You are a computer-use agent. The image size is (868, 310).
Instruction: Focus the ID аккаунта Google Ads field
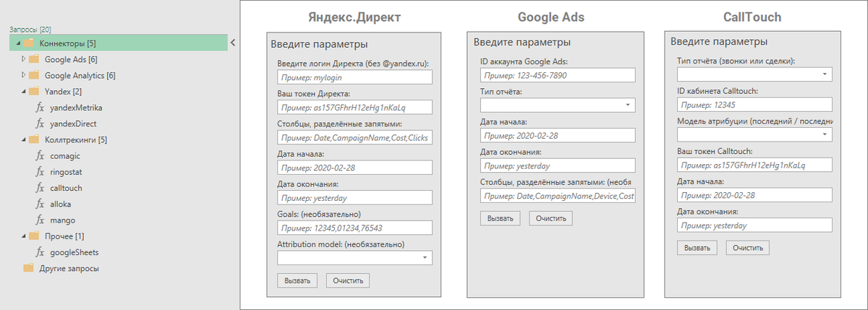click(558, 75)
